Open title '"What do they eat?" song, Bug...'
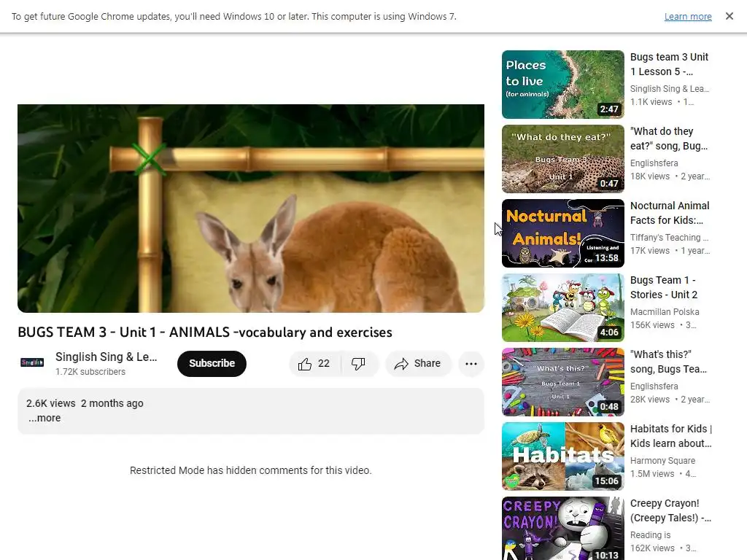Screen dimensions: 747x560 pyautogui.click(x=669, y=139)
